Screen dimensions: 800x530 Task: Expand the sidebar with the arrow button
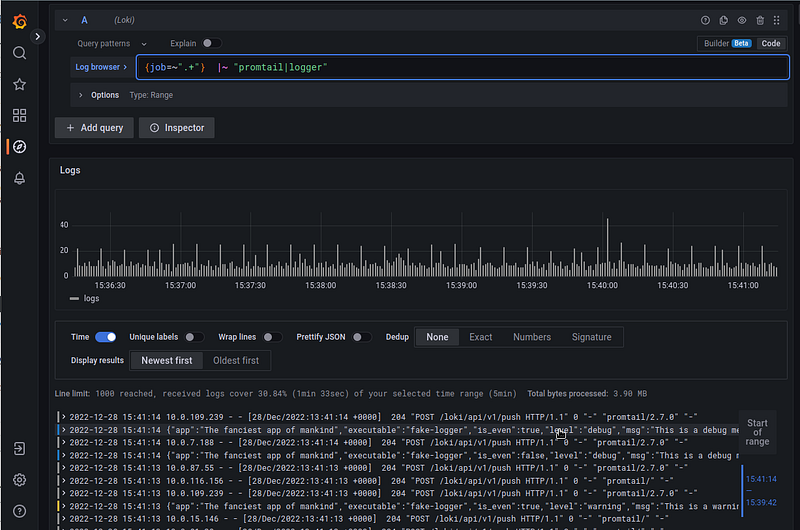point(37,36)
